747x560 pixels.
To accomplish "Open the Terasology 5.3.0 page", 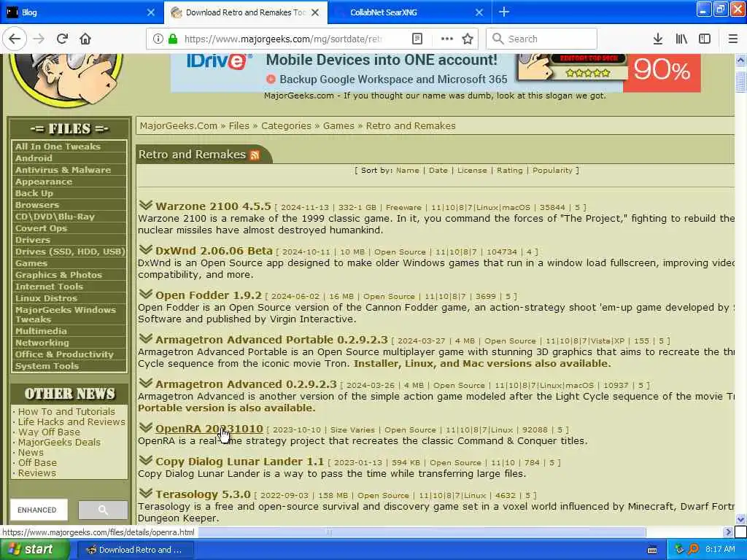I will tap(203, 494).
